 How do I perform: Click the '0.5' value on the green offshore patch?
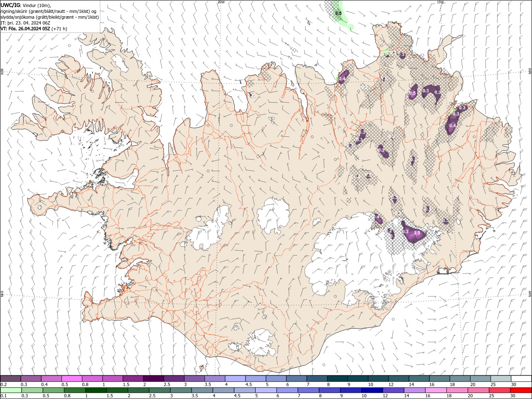(x=338, y=13)
